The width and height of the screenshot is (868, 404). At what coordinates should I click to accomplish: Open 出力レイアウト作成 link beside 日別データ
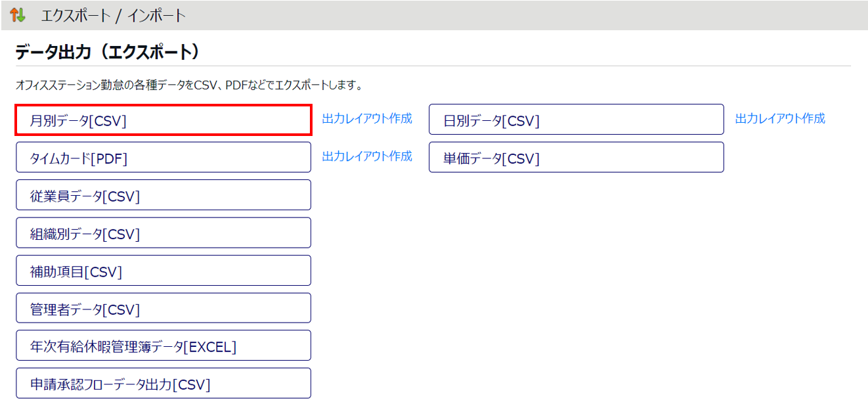click(x=780, y=118)
